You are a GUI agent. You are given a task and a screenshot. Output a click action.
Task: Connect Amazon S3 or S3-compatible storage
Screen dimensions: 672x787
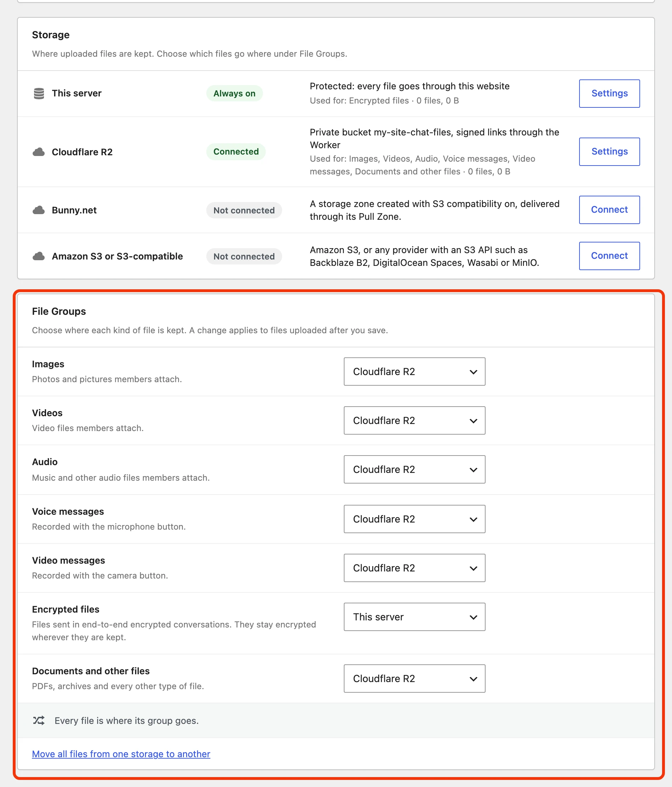pyautogui.click(x=609, y=256)
